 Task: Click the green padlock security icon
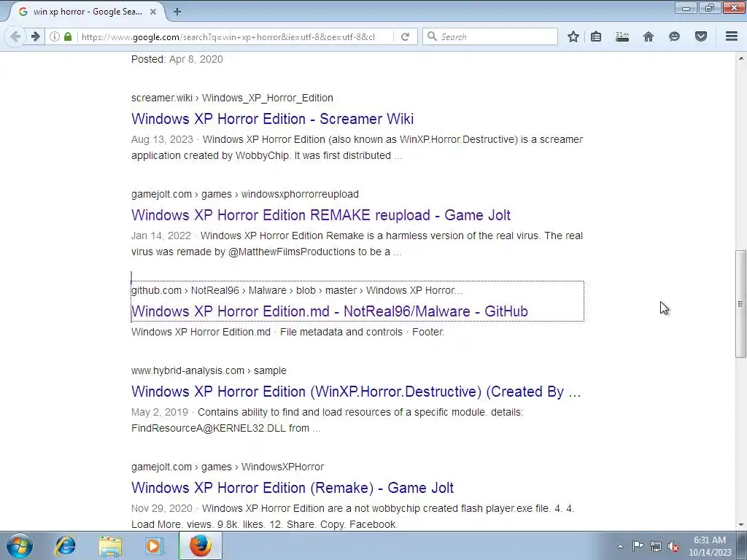[x=68, y=36]
